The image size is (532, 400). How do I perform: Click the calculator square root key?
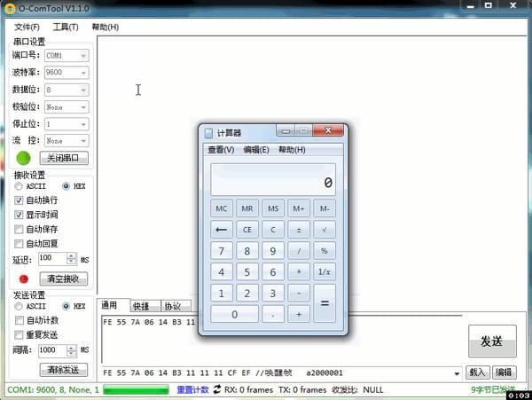tap(325, 230)
